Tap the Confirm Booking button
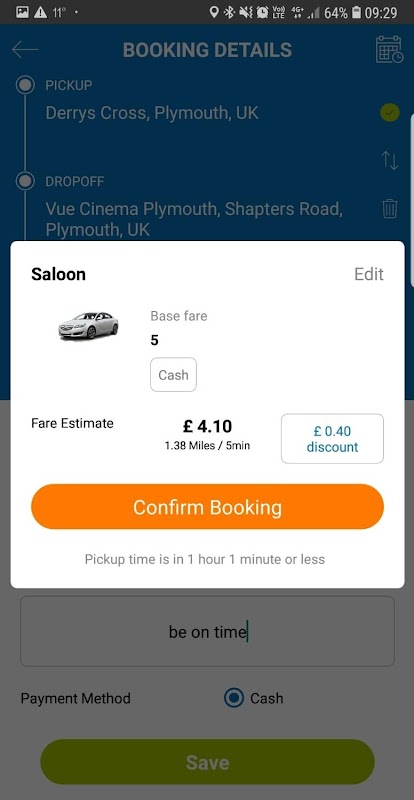The image size is (414, 800). click(207, 507)
